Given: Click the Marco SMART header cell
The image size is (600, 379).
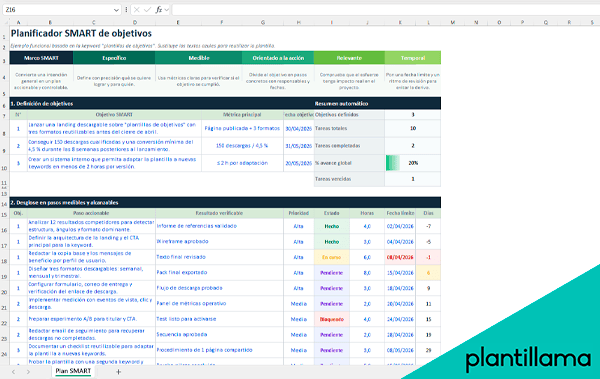Looking at the screenshot, I should click(x=41, y=58).
